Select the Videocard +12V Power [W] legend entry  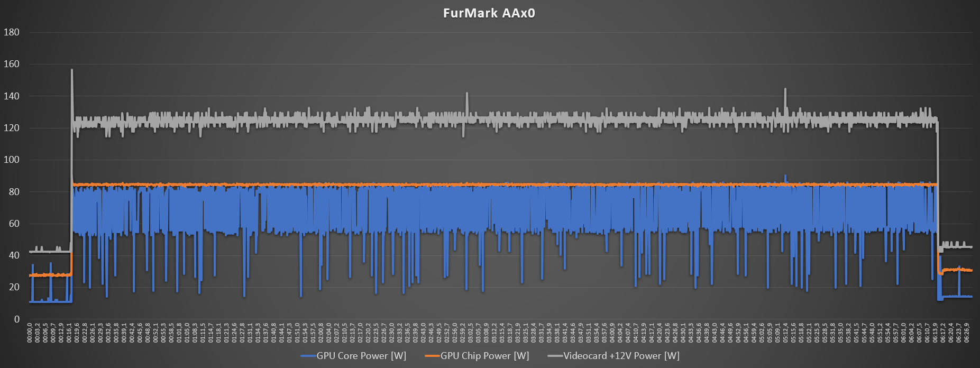tap(613, 356)
